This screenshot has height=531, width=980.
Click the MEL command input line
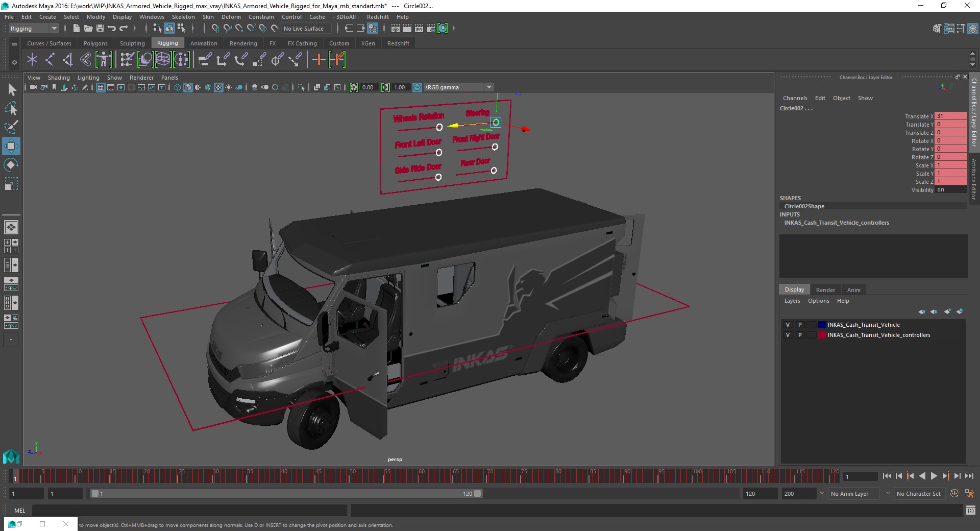189,510
